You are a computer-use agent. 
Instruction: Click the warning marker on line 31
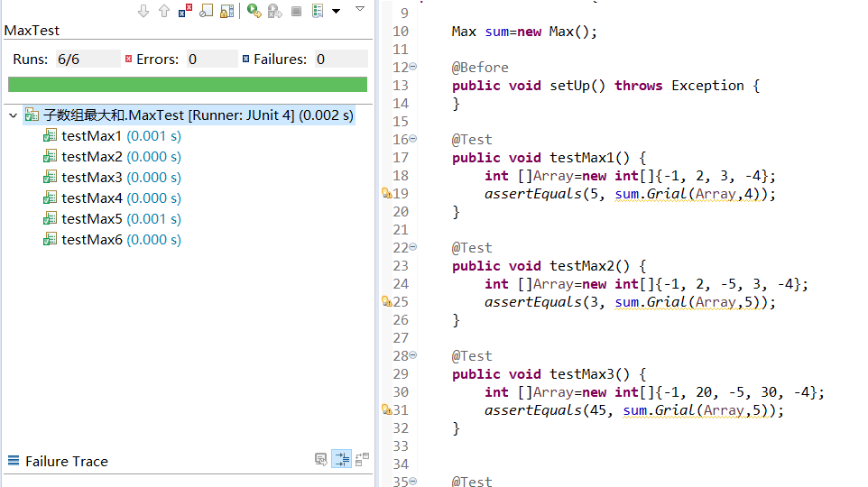coord(386,409)
